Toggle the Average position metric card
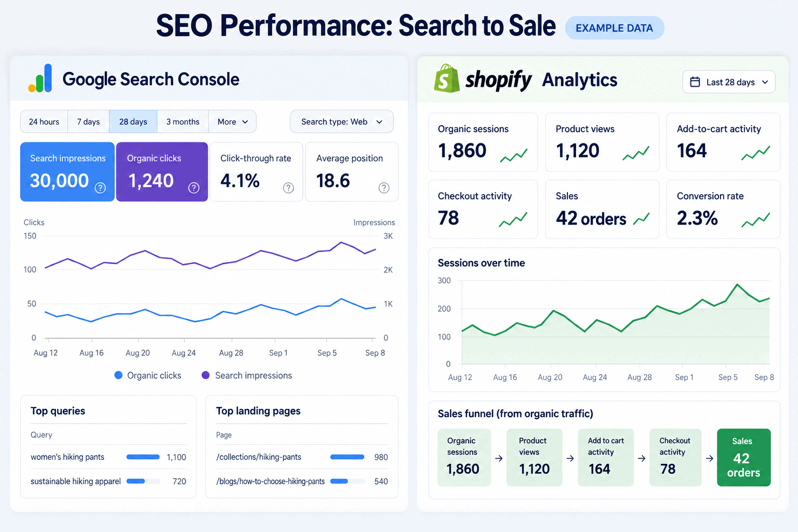The height and width of the screenshot is (532, 798). pos(352,172)
